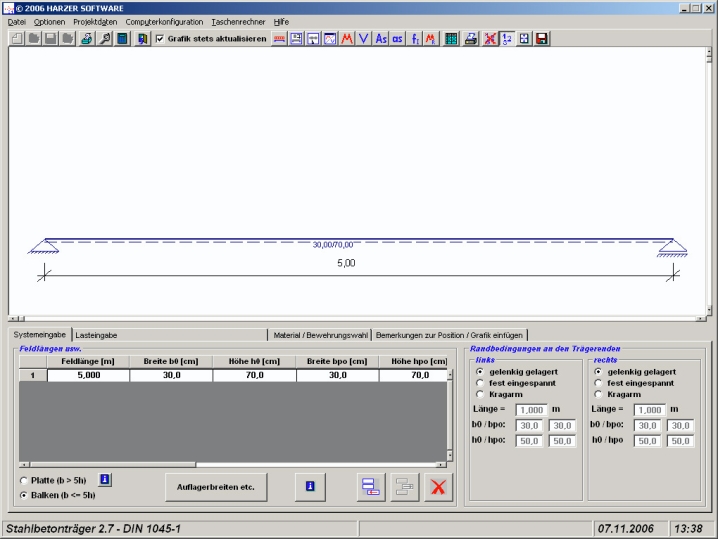Open the Taschenrechner menu
The width and height of the screenshot is (718, 539).
(238, 21)
